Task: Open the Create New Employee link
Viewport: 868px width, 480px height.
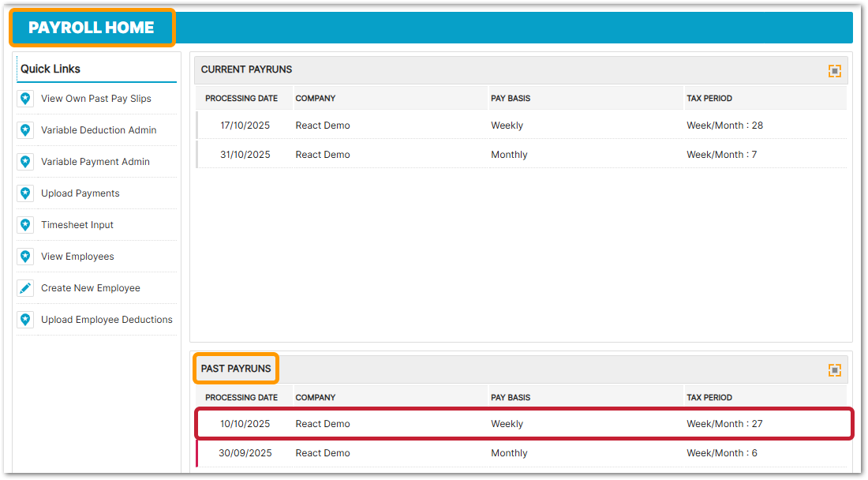Action: coord(91,288)
